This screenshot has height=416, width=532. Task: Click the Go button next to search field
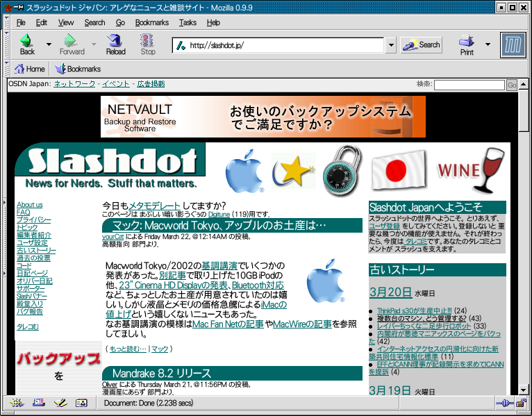pyautogui.click(x=512, y=85)
